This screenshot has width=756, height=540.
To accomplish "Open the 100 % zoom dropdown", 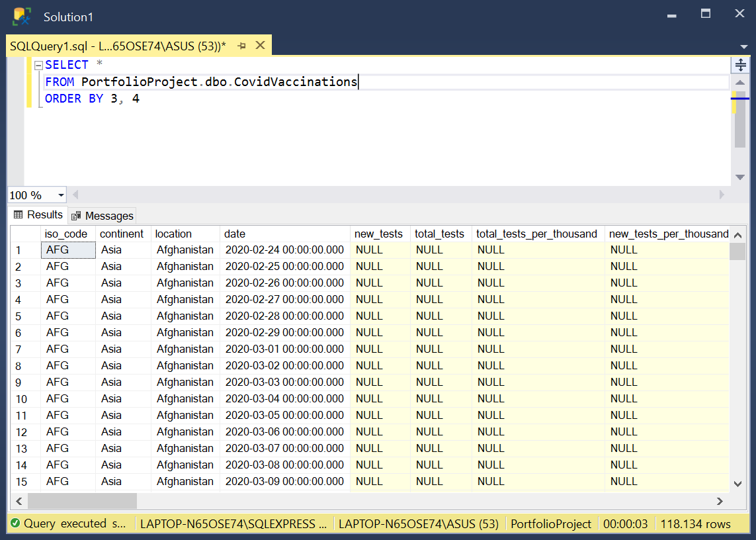I will (x=61, y=195).
